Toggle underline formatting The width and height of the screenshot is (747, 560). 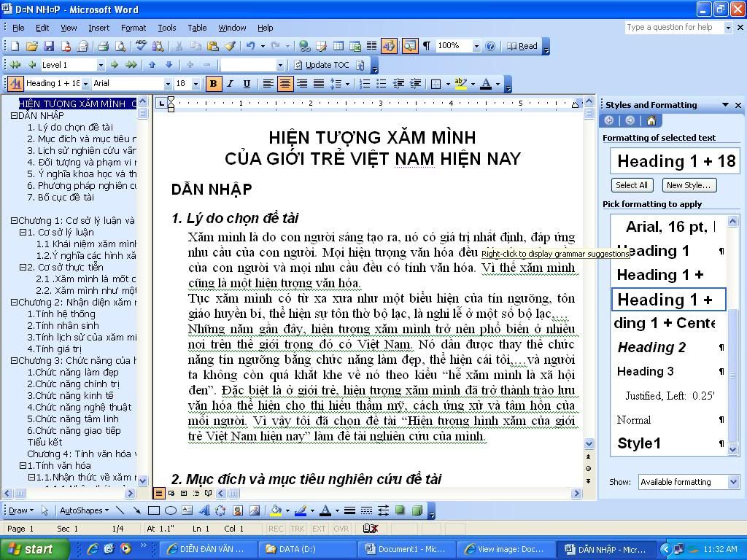click(x=247, y=83)
